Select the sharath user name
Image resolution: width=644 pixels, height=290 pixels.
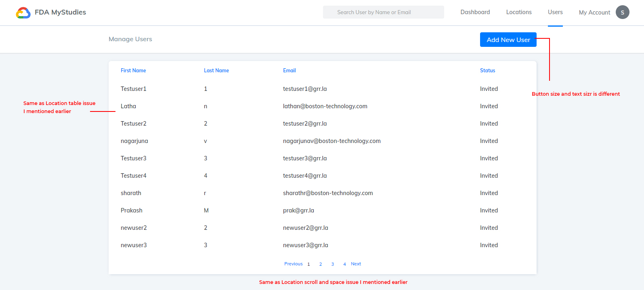(x=131, y=193)
